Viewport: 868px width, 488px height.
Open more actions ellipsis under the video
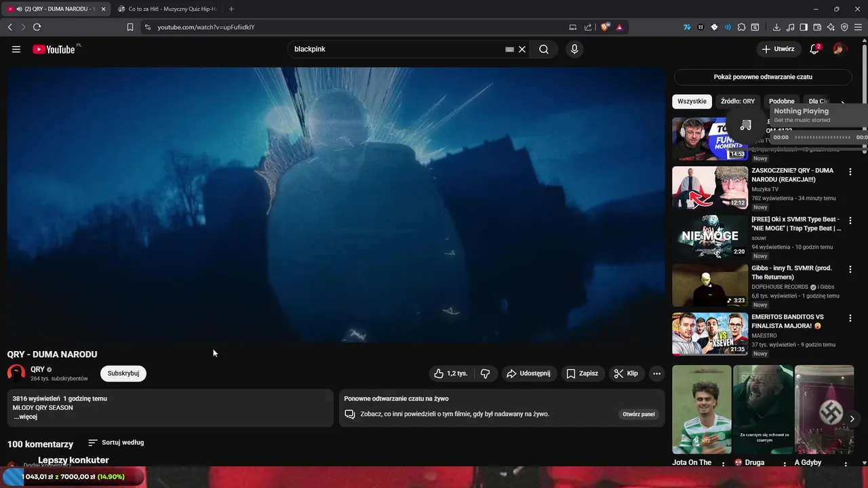click(656, 373)
